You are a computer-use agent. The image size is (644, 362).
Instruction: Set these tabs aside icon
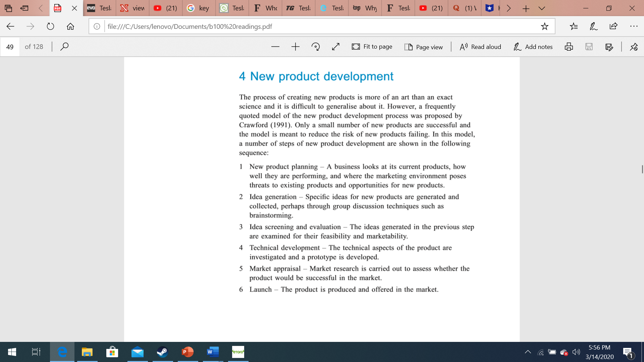click(x=24, y=8)
